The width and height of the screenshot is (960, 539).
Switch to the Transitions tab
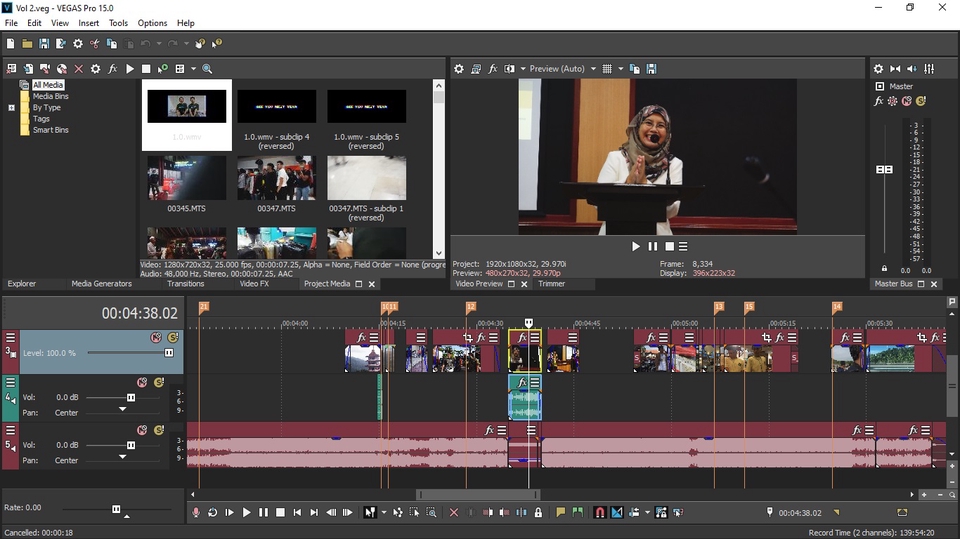pos(186,284)
